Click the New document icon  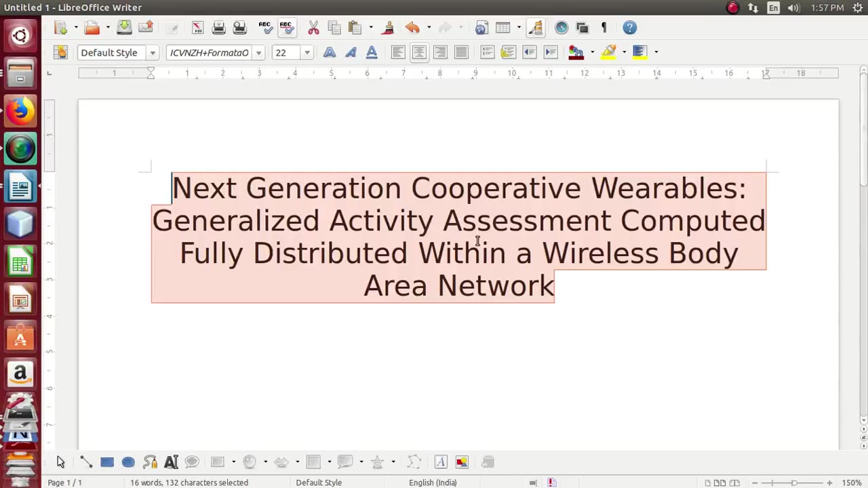61,28
